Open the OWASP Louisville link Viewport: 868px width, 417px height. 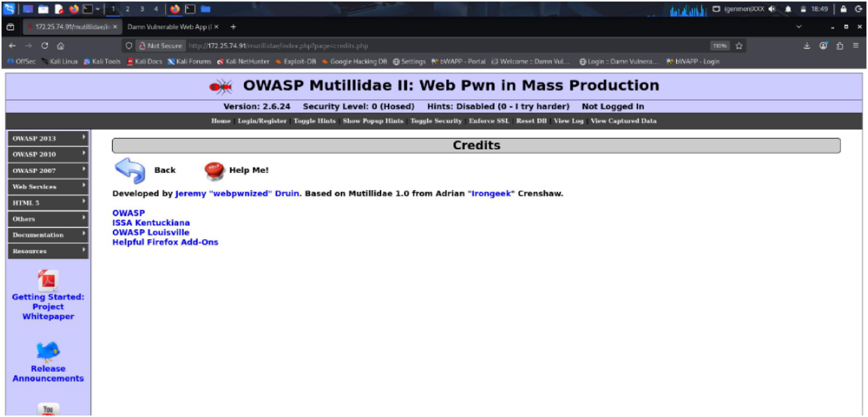151,233
